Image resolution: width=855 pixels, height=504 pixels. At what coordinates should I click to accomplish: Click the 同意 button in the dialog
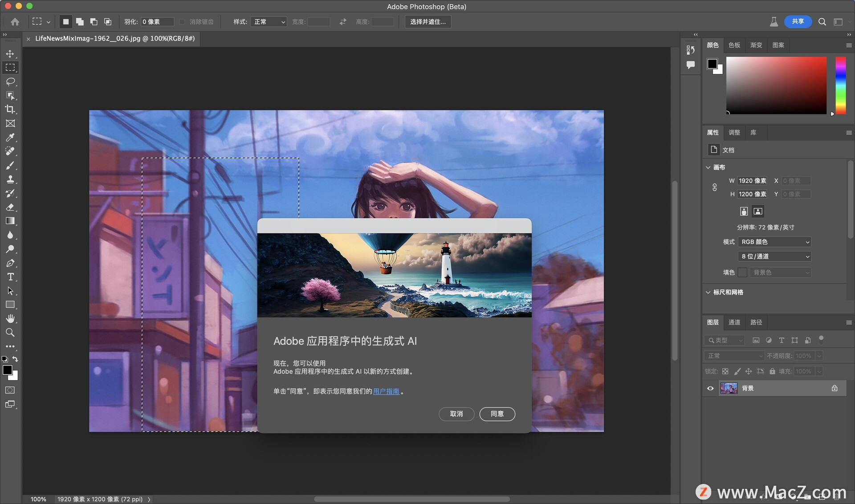point(497,414)
